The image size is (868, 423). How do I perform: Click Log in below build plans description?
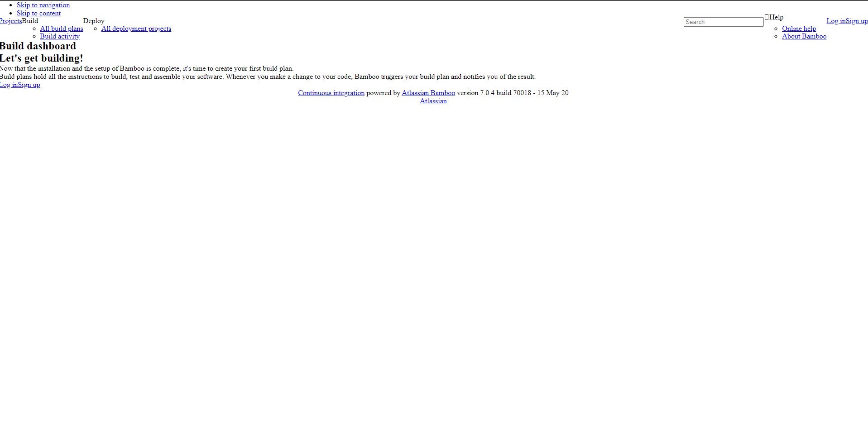coord(9,85)
